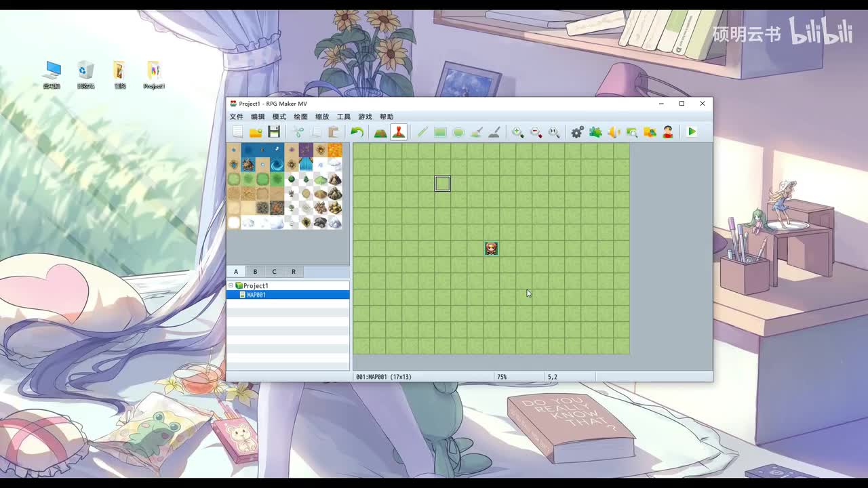Close the RPG Maker MV window
This screenshot has width=868, height=488.
(703, 104)
